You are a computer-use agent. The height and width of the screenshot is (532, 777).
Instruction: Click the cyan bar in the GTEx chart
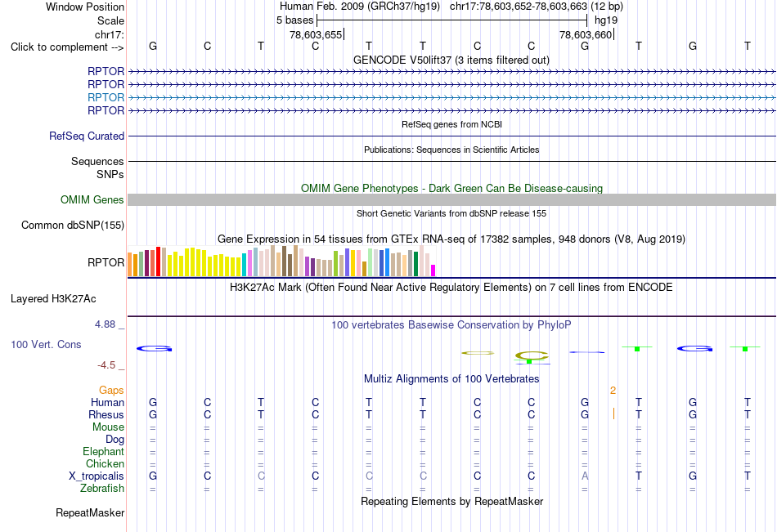244,265
